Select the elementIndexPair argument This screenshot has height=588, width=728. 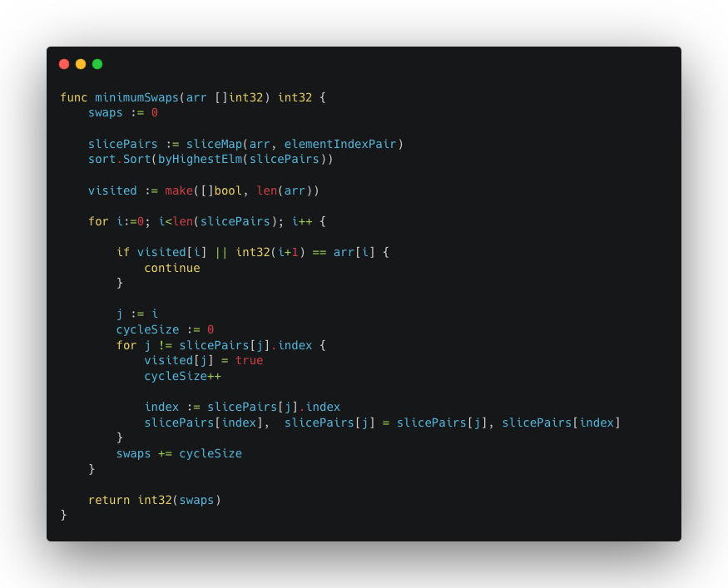pyautogui.click(x=340, y=145)
